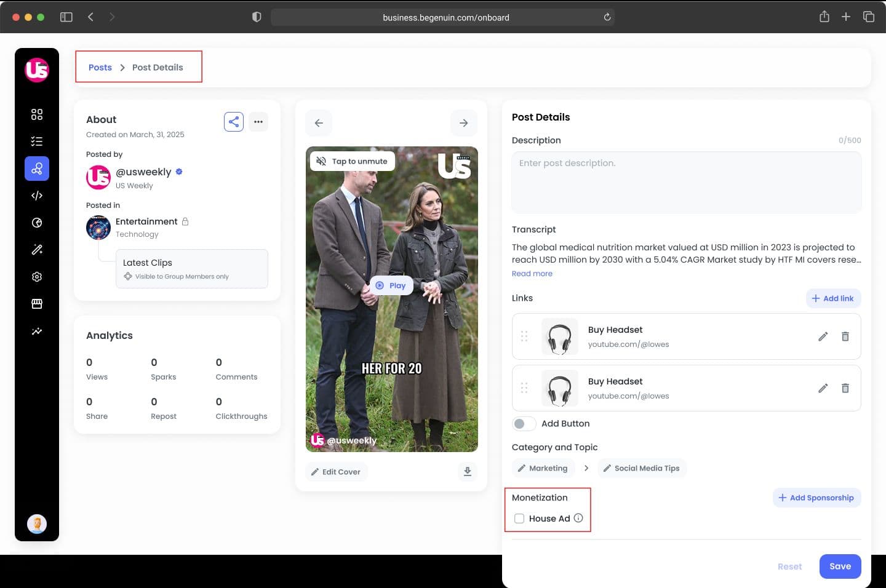Image resolution: width=886 pixels, height=588 pixels.
Task: Edit the first Buy Headset link
Action: click(823, 336)
